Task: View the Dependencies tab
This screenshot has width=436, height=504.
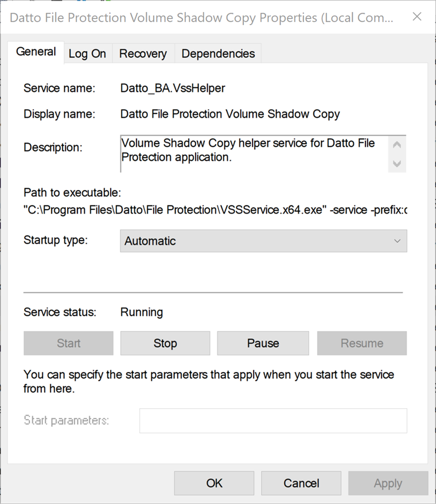Action: click(x=218, y=53)
